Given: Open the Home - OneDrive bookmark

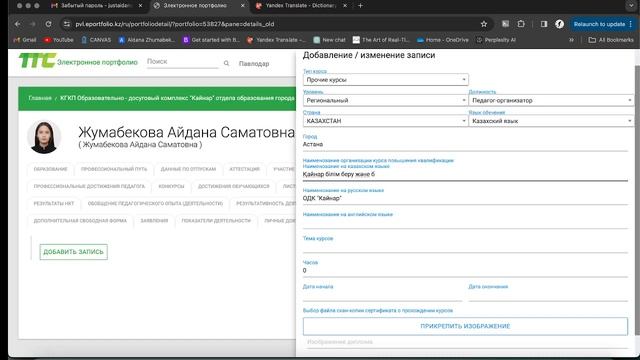Looking at the screenshot, I should tap(443, 40).
